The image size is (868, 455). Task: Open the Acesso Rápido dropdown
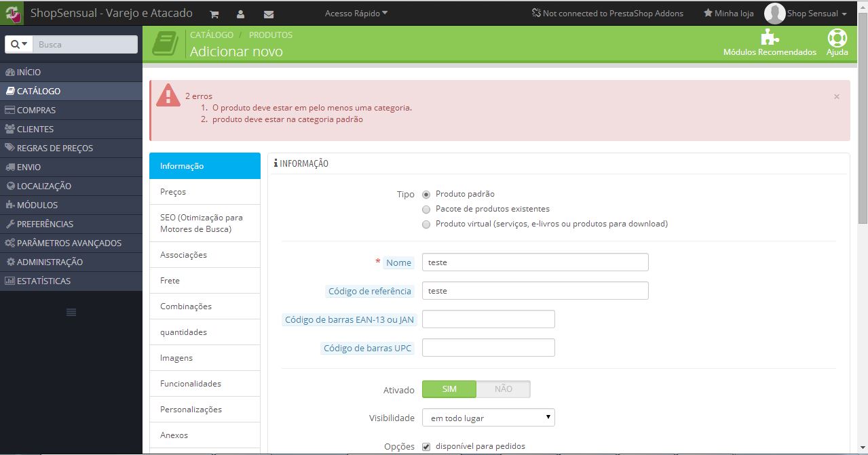(356, 13)
